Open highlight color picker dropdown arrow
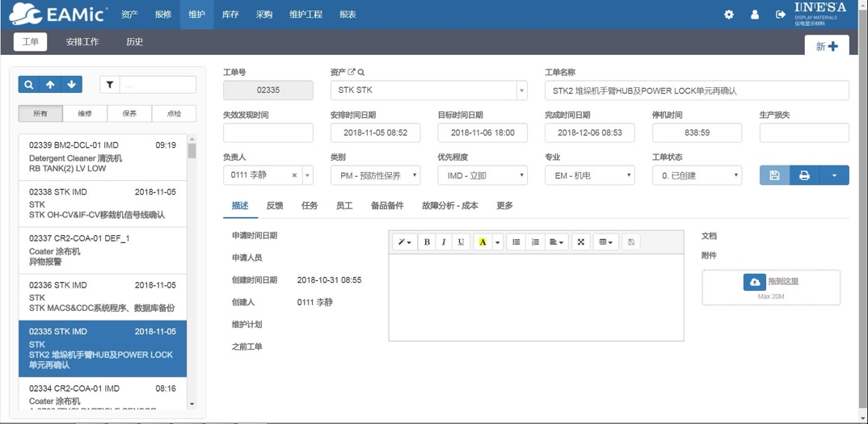Viewport: 868px width, 424px height. [497, 242]
